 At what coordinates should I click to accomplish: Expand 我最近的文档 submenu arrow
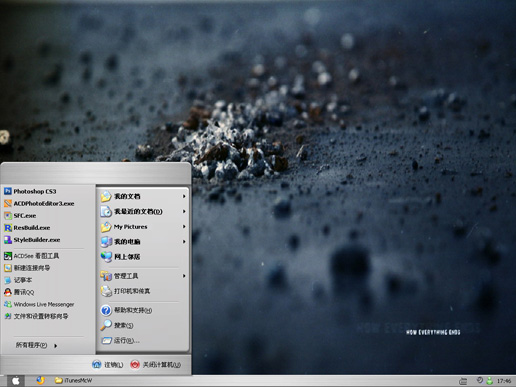(184, 211)
